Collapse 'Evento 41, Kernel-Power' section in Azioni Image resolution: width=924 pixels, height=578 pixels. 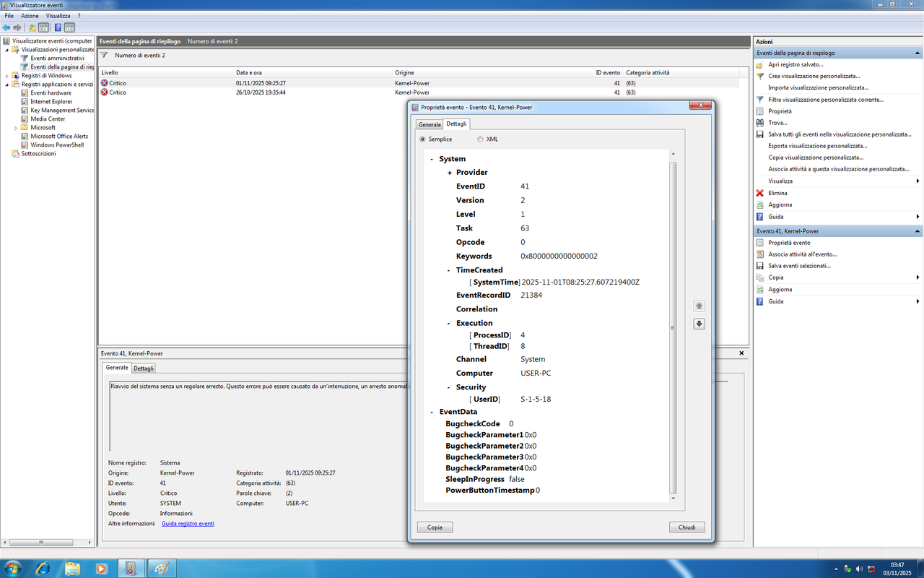point(918,231)
